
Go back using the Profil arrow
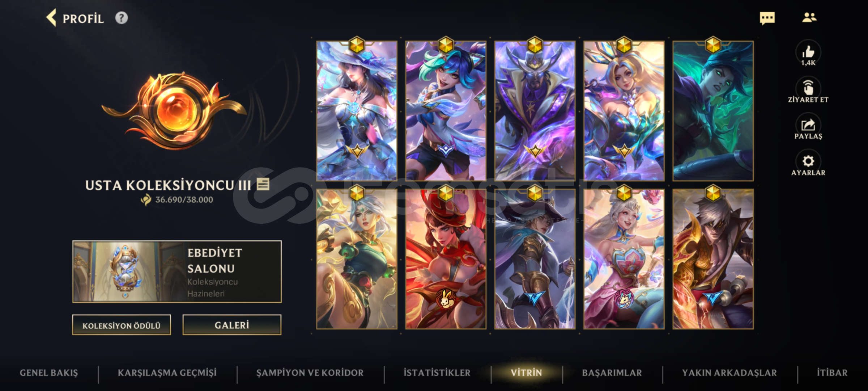pyautogui.click(x=51, y=18)
